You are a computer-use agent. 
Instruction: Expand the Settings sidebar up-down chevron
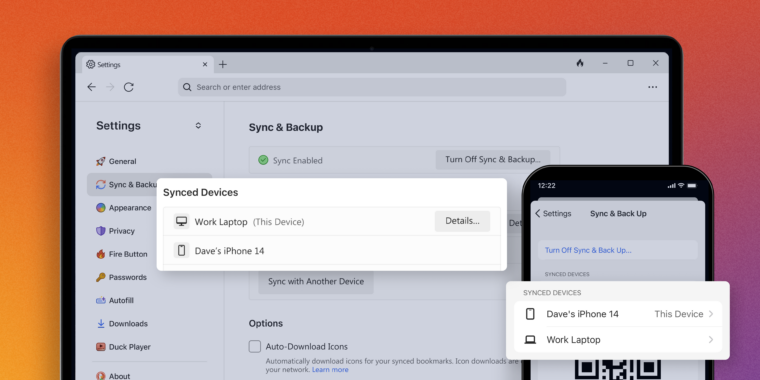tap(198, 126)
